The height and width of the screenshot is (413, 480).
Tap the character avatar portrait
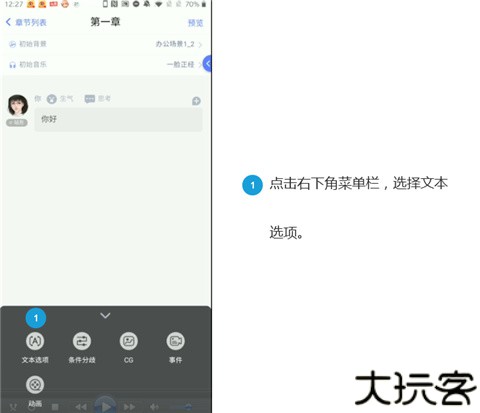[x=18, y=105]
